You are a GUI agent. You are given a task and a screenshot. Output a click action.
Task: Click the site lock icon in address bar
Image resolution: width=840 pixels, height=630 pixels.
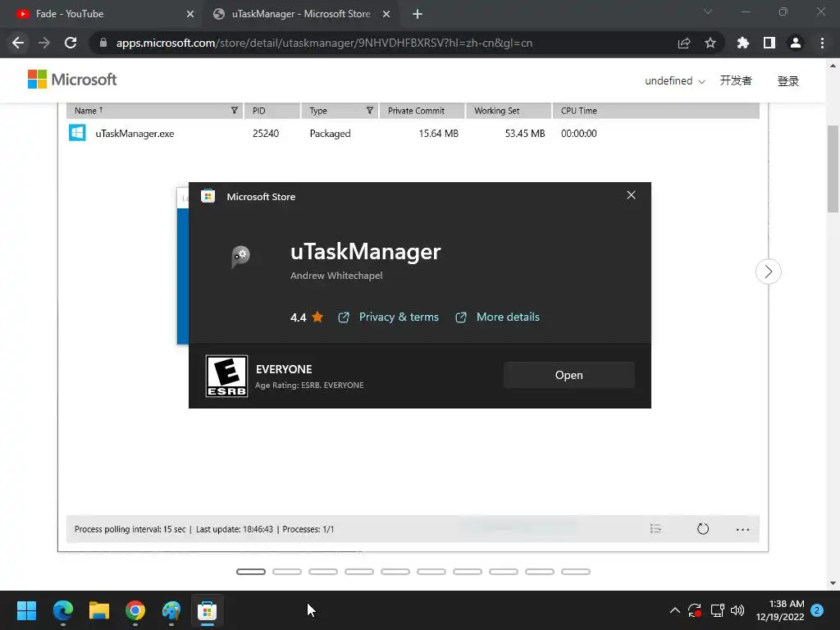pyautogui.click(x=103, y=43)
